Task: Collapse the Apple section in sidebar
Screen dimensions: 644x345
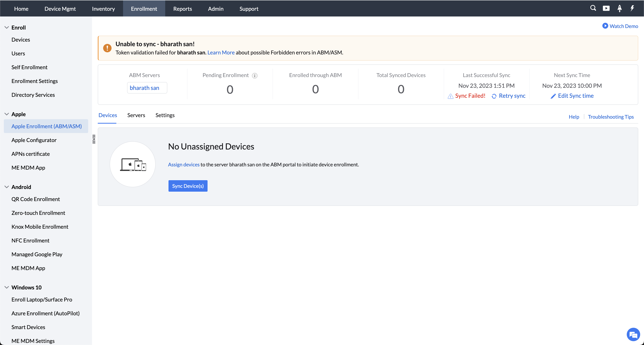Action: [7, 114]
